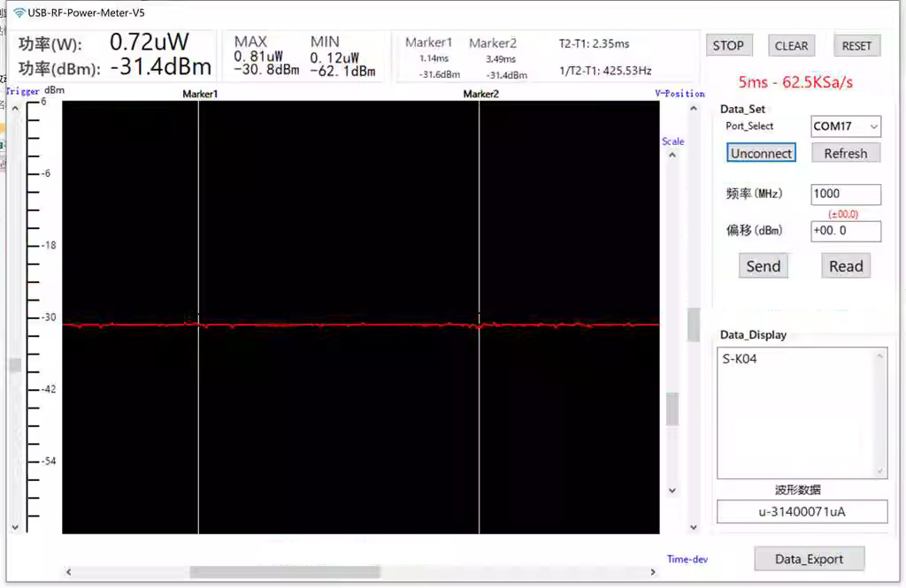Image resolution: width=906 pixels, height=588 pixels.
Task: Click the Unconnect button
Action: point(761,153)
